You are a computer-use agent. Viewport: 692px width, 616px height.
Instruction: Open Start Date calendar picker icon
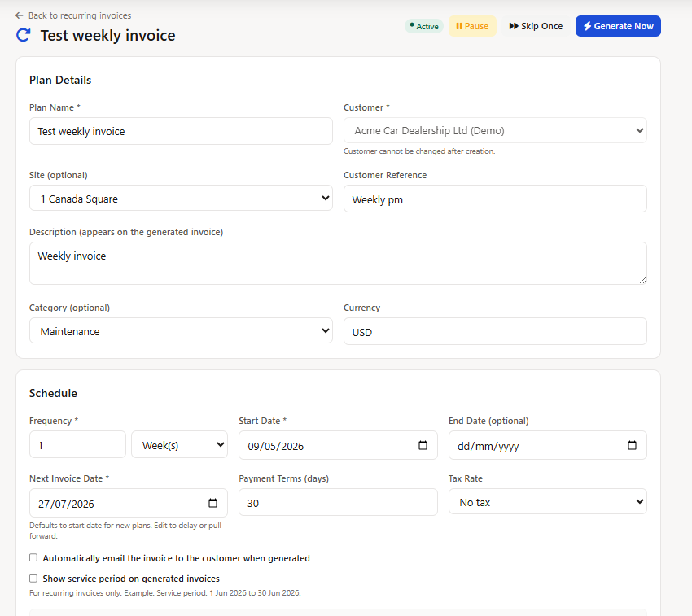(423, 445)
